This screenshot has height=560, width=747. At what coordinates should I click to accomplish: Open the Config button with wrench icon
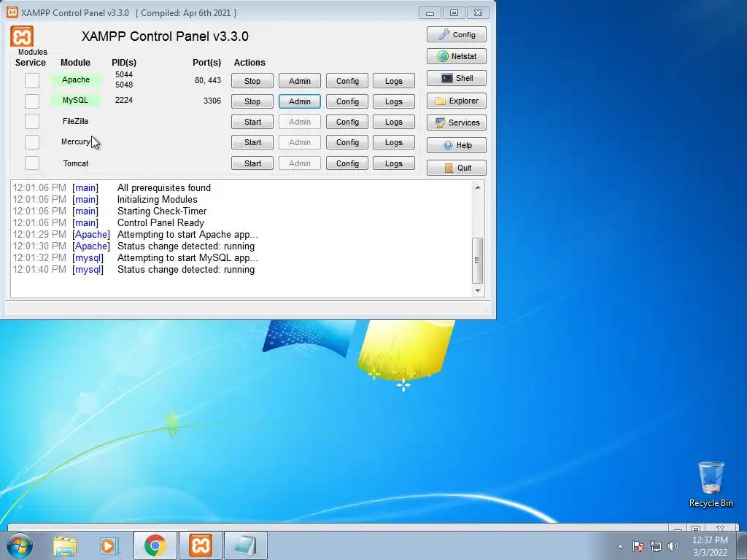pyautogui.click(x=457, y=34)
